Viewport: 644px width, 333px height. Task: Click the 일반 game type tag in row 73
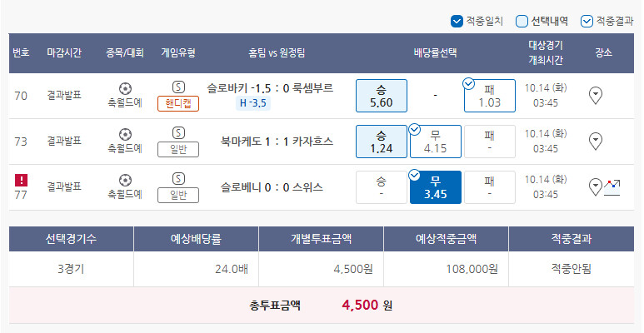click(178, 149)
